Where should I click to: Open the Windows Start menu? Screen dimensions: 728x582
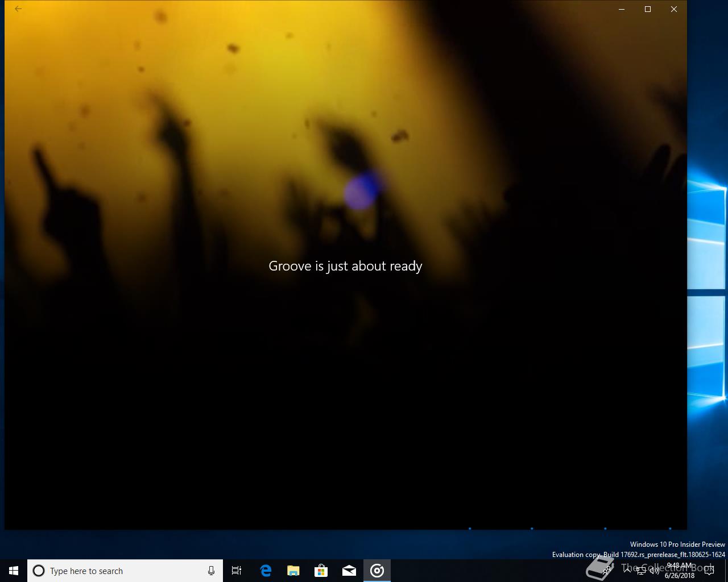click(x=14, y=571)
